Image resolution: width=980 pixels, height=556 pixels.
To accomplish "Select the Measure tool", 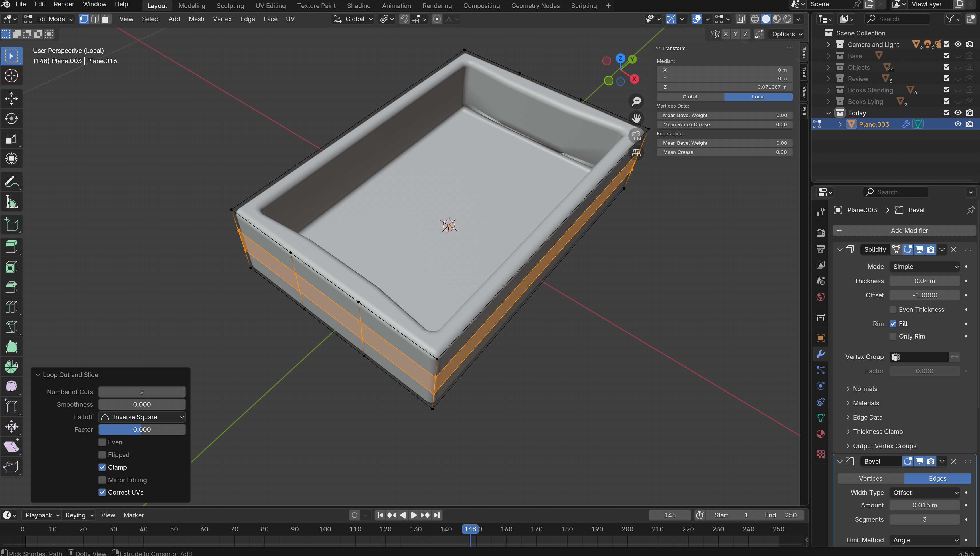I will 11,202.
